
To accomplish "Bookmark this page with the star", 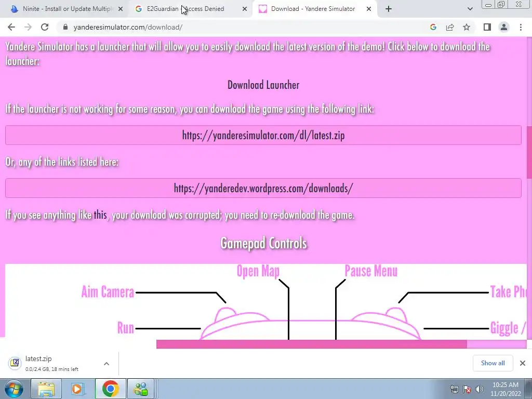I will tap(467, 27).
